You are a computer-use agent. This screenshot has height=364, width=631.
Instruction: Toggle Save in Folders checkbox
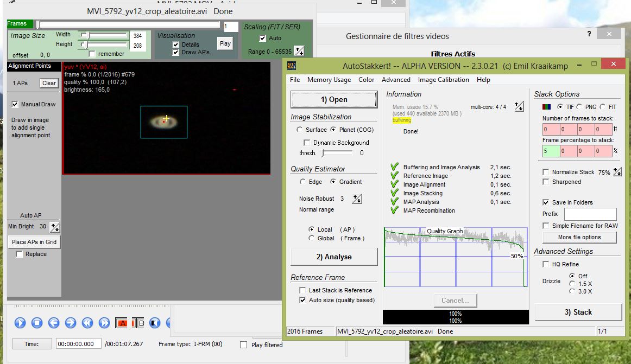click(x=546, y=202)
